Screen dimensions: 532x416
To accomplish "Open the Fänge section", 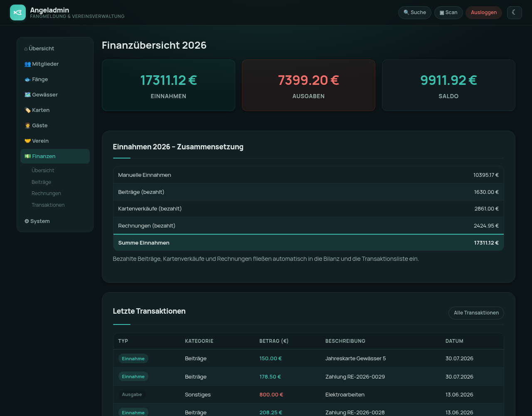I will 55,79.
